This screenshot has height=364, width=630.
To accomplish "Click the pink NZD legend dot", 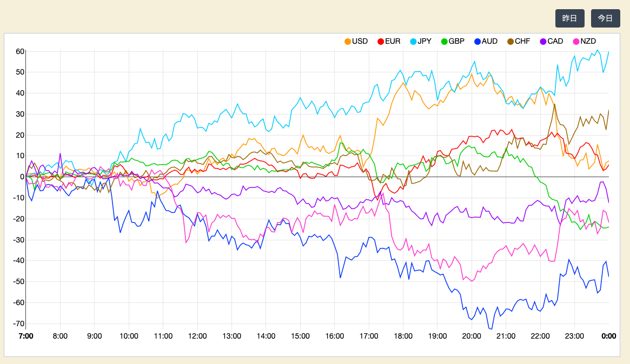I will [576, 42].
